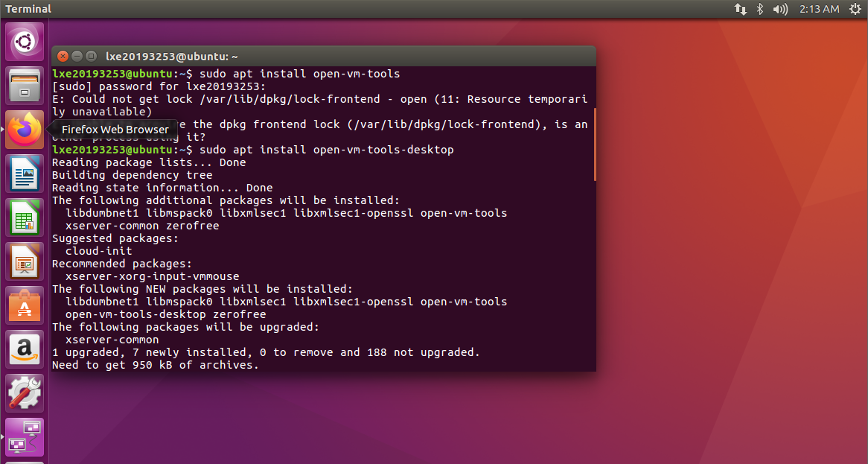Image resolution: width=868 pixels, height=464 pixels.
Task: Open LibreOffice Impress presentation icon
Action: pos(25,262)
